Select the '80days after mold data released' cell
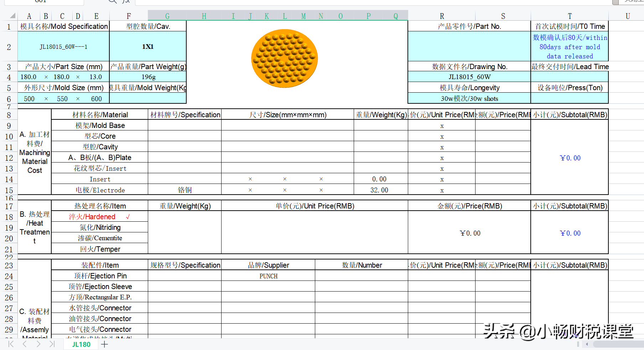Screen dimensions: 644x350 click(570, 47)
